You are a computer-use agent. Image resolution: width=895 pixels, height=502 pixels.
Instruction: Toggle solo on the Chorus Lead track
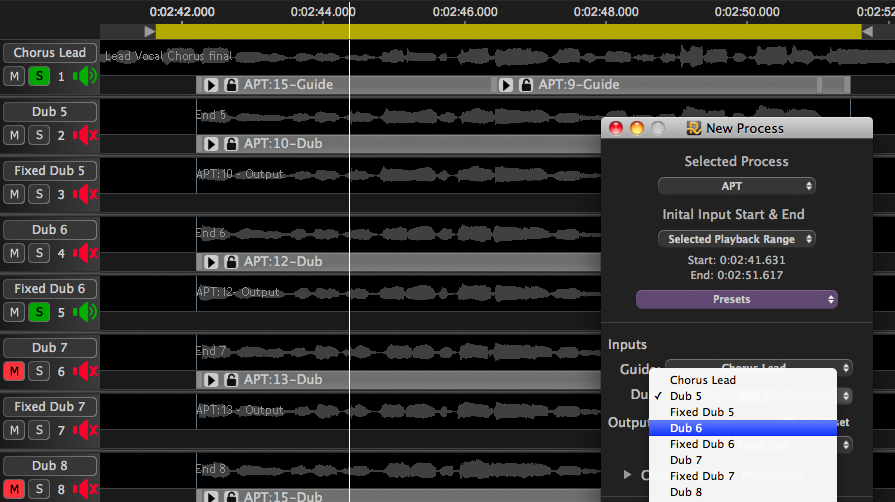point(39,76)
